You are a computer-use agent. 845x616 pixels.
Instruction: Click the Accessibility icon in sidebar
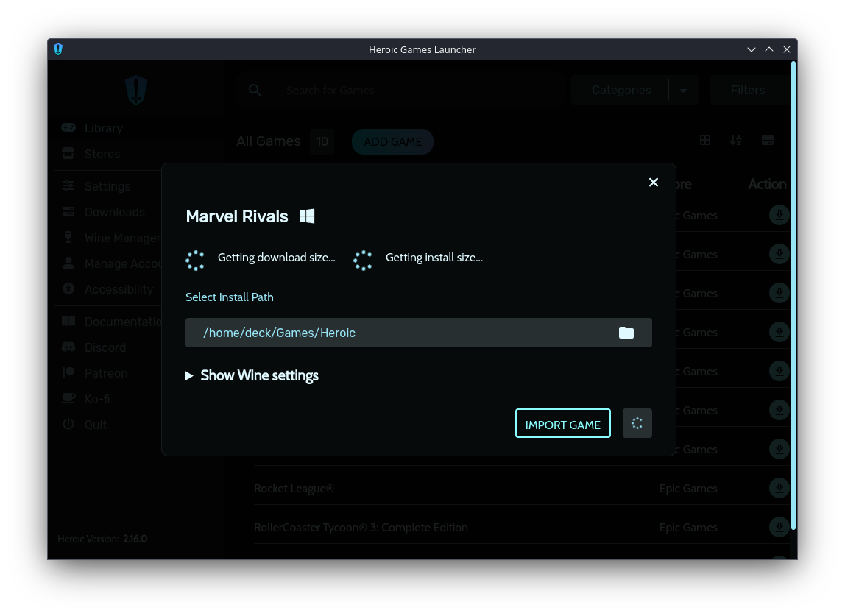click(68, 289)
